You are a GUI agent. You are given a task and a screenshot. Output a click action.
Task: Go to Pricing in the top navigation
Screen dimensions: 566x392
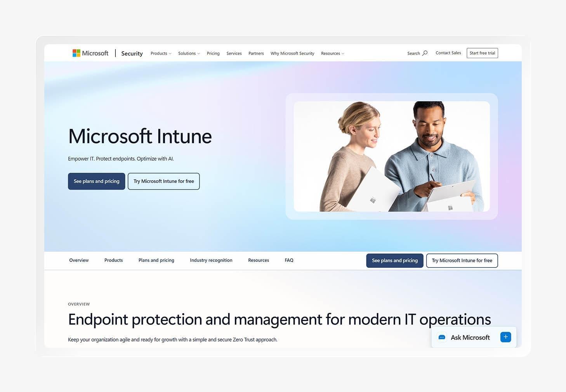tap(213, 54)
